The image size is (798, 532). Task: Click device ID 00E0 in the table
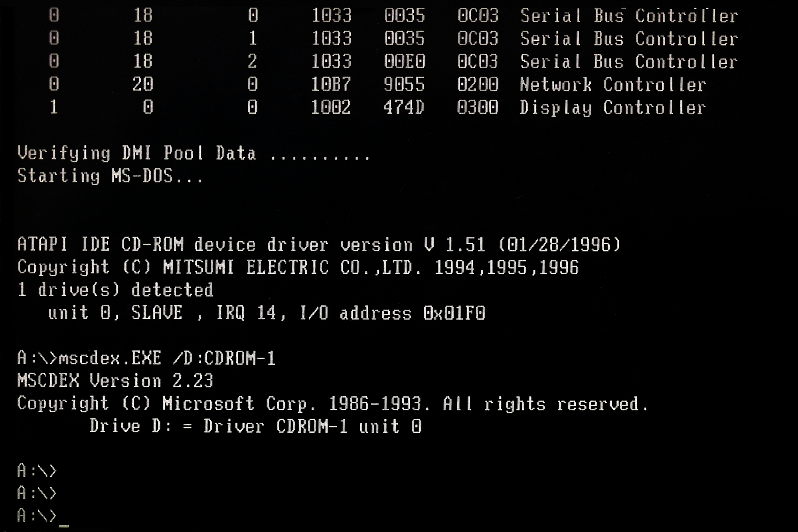[x=405, y=62]
